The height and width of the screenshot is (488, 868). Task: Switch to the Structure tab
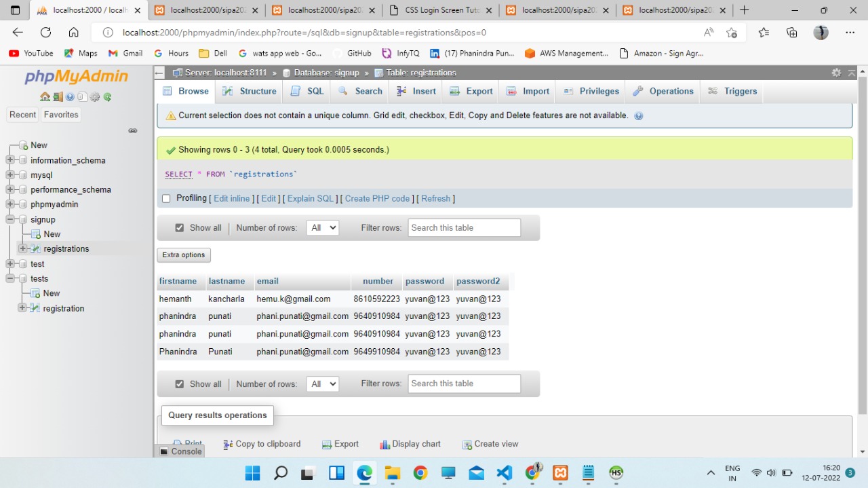tap(250, 92)
